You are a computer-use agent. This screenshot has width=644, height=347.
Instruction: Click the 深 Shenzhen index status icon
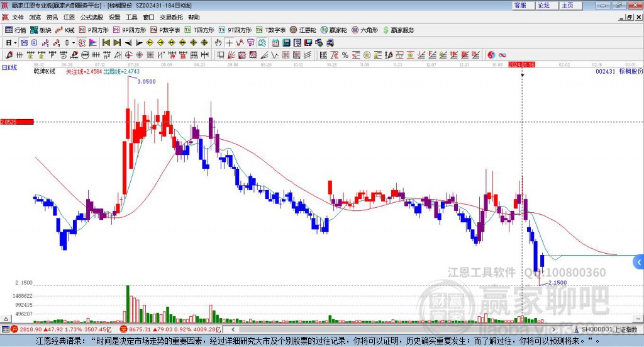coord(124,329)
